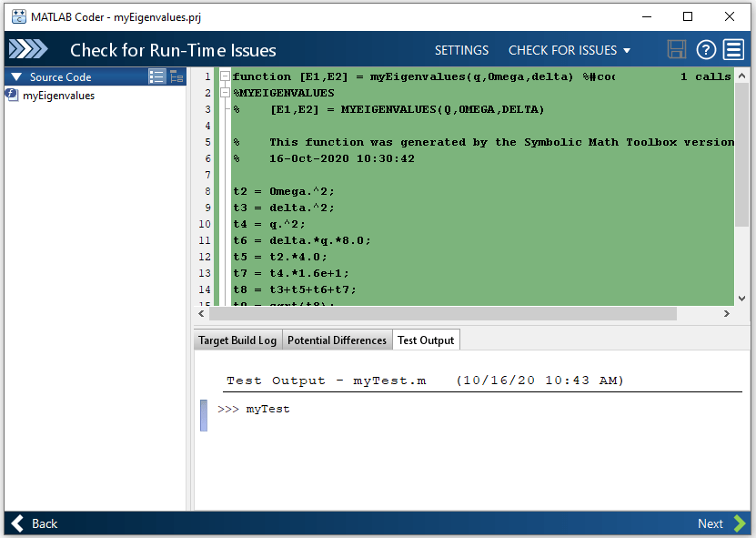756x538 pixels.
Task: Open the hamburger menu icon
Action: 734,50
